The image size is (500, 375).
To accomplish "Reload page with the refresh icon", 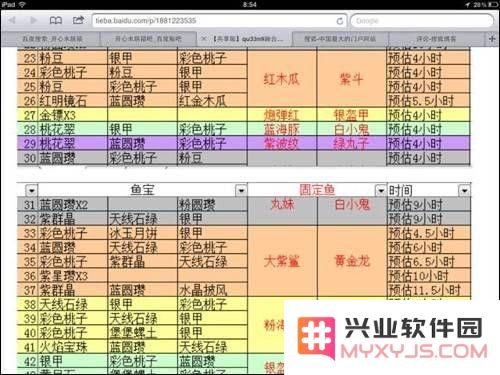I will (340, 21).
